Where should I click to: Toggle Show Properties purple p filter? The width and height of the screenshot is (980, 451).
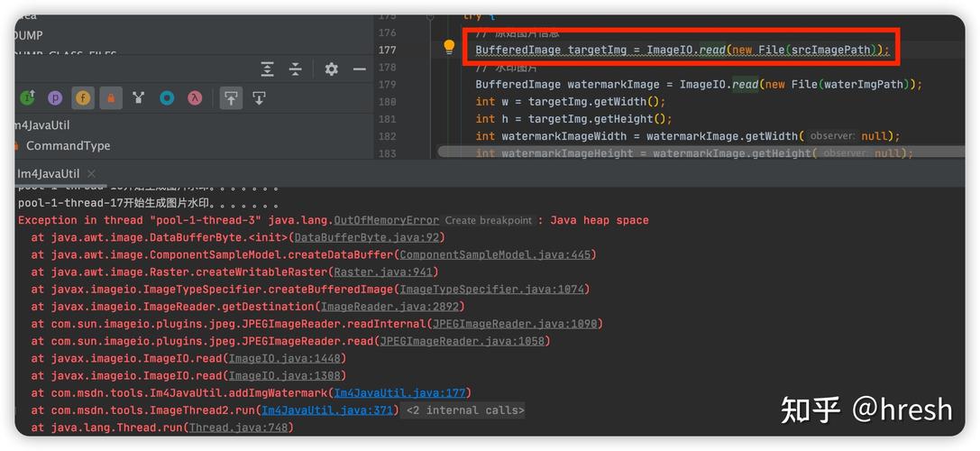point(55,98)
